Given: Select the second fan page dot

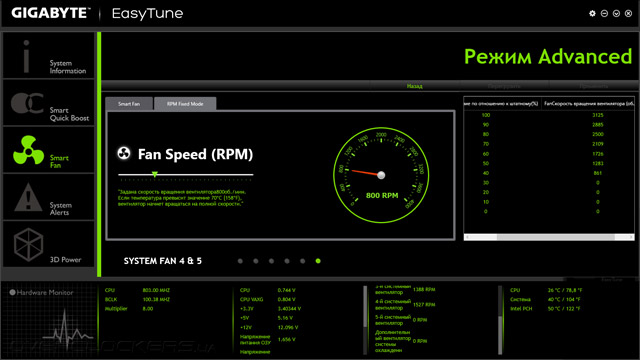Looking at the screenshot, I should click(x=256, y=261).
